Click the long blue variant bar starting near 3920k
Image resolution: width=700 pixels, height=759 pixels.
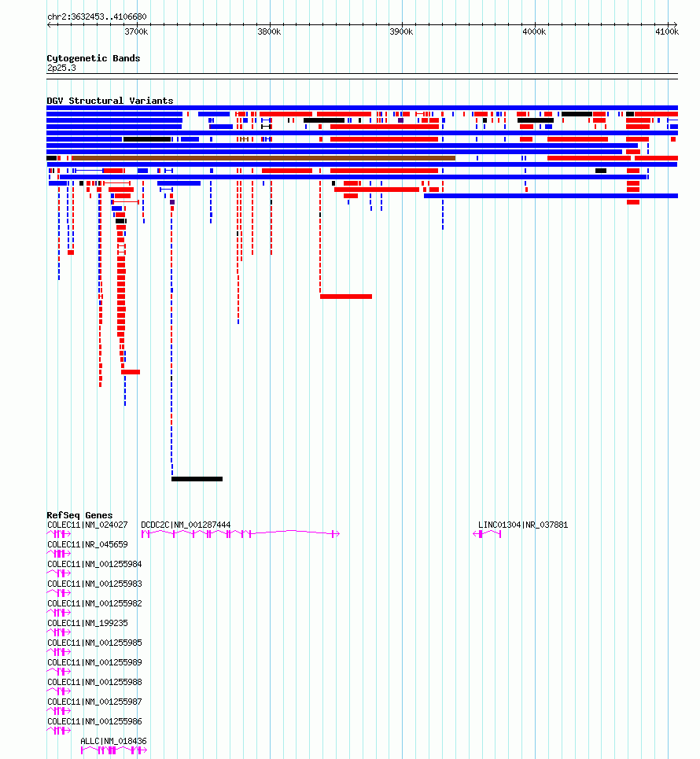[x=551, y=196]
